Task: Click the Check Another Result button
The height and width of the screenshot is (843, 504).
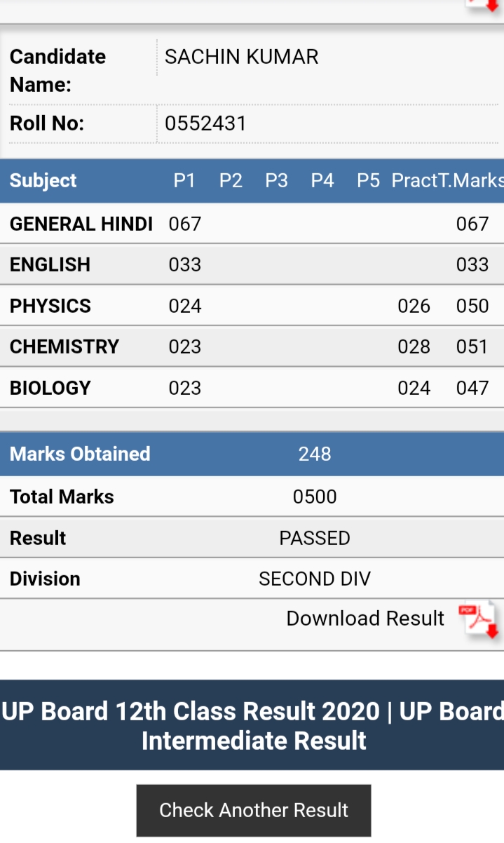Action: (x=254, y=810)
